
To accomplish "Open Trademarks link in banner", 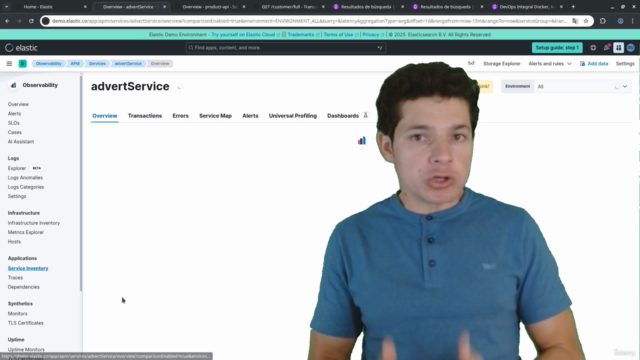I will point(303,35).
